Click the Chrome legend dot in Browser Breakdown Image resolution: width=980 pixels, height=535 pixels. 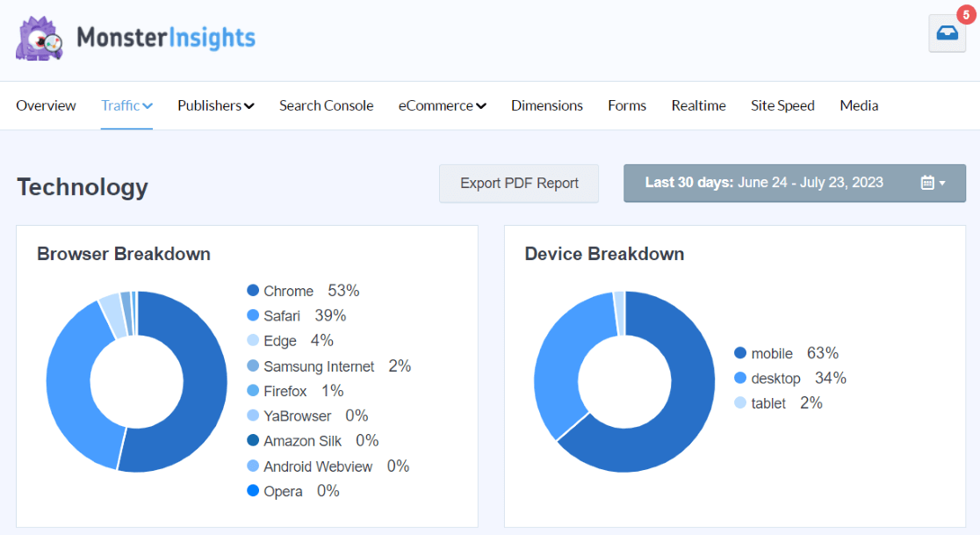[x=253, y=291]
